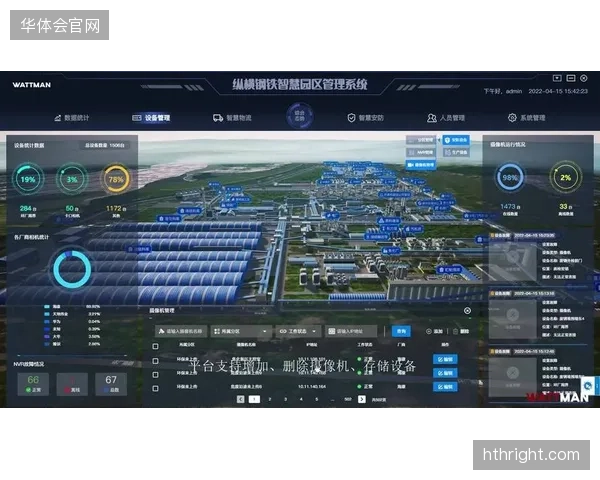Click the yellow 78% circular gauge
Screen dimensions: 600x480
116,179
